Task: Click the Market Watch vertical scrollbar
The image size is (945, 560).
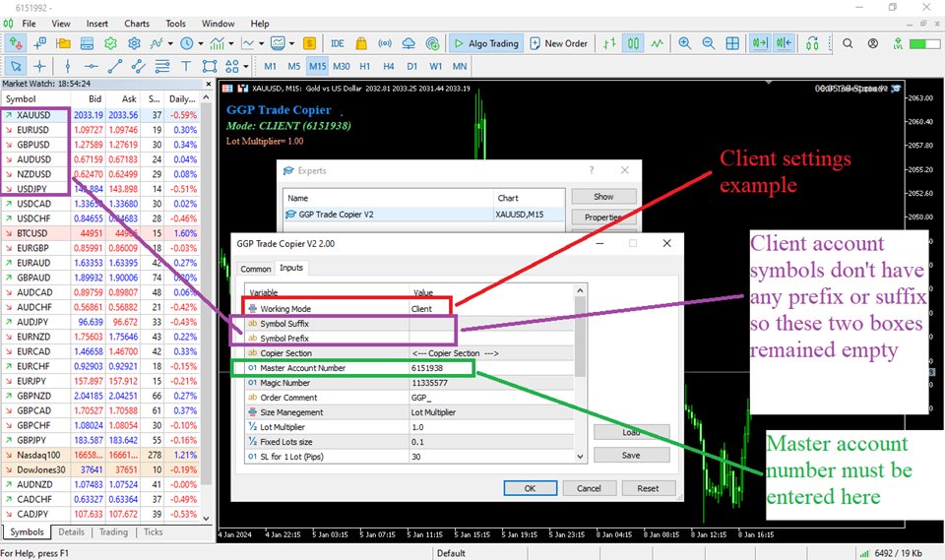Action: 206,294
